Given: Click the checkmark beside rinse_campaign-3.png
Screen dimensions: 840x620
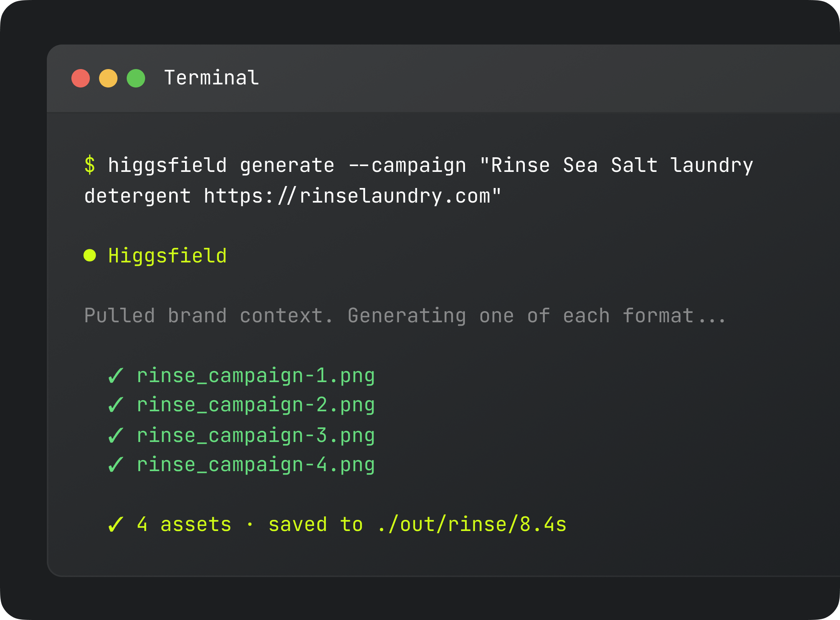Looking at the screenshot, I should (116, 436).
